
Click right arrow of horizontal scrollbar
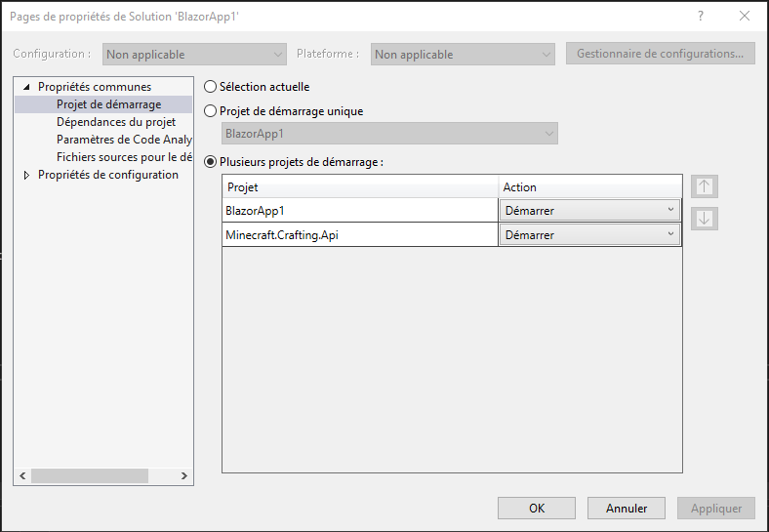[x=184, y=475]
